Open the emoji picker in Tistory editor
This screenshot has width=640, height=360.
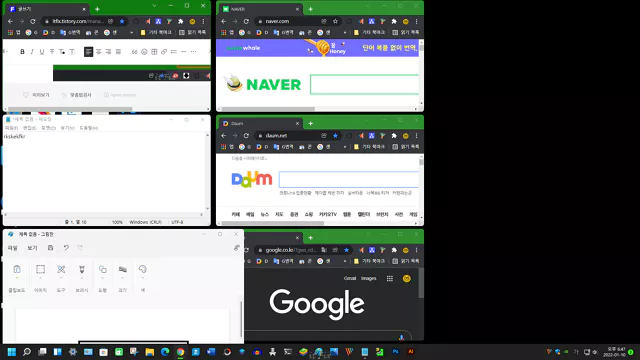pos(144,52)
